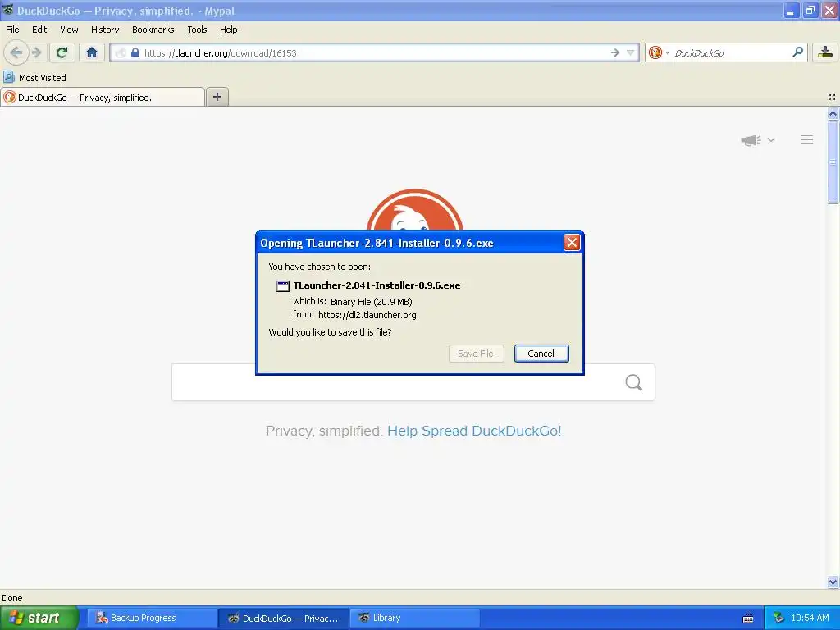Click the Cancel button in download dialog
This screenshot has height=630, width=840.
[x=541, y=354]
